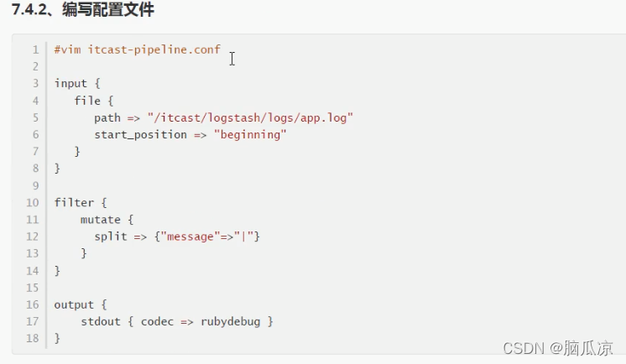The image size is (626, 364).
Task: Click the "split" keyword on line 12
Action: click(111, 237)
